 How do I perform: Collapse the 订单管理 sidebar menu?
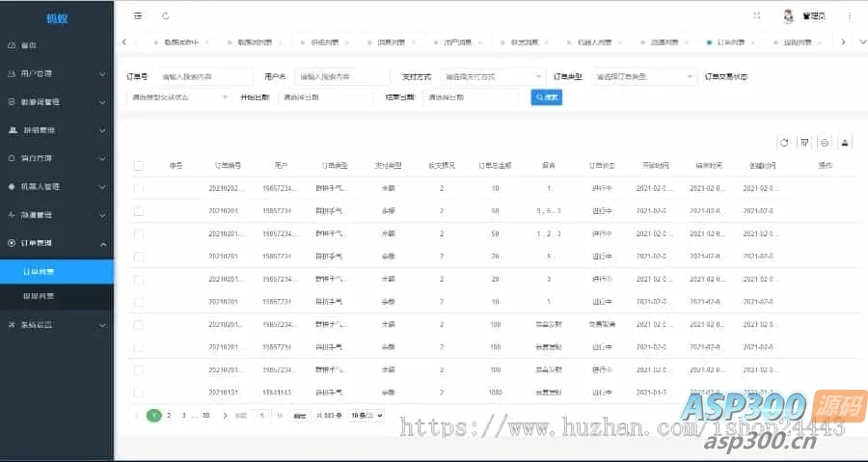(57, 243)
